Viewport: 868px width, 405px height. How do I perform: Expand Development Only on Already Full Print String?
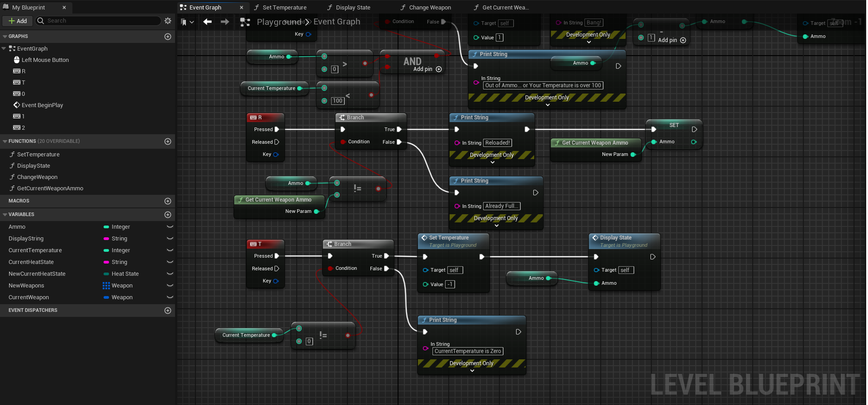pyautogui.click(x=497, y=226)
